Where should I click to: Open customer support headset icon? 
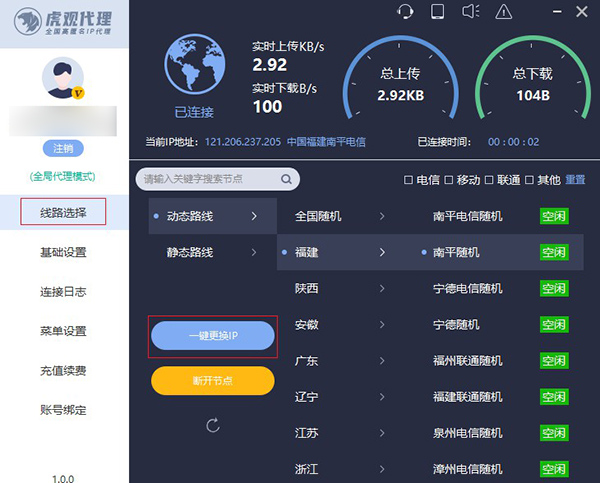(405, 12)
